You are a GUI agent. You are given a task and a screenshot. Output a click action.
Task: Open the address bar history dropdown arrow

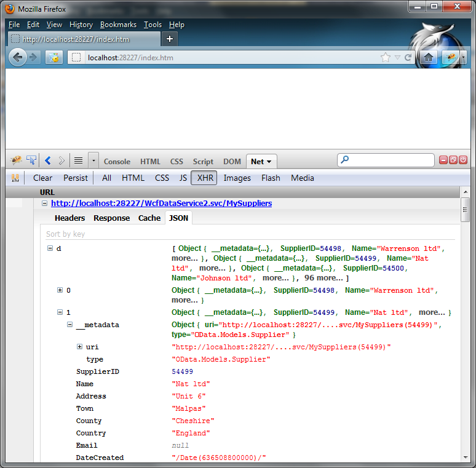(397, 57)
